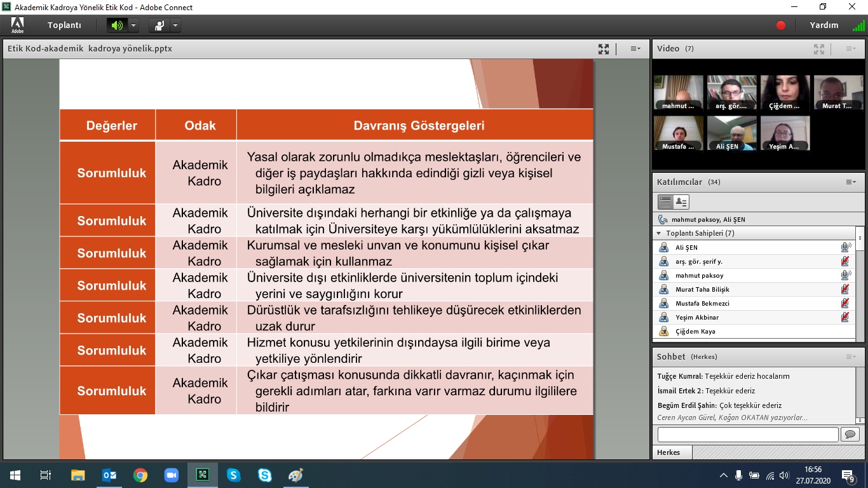Open the Yardım menu

click(824, 25)
